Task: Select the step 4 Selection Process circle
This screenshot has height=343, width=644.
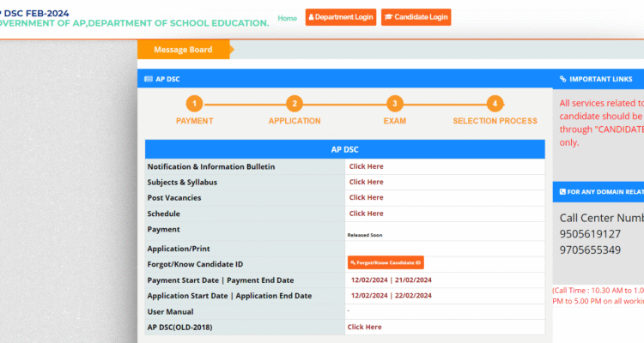Action: 495,104
